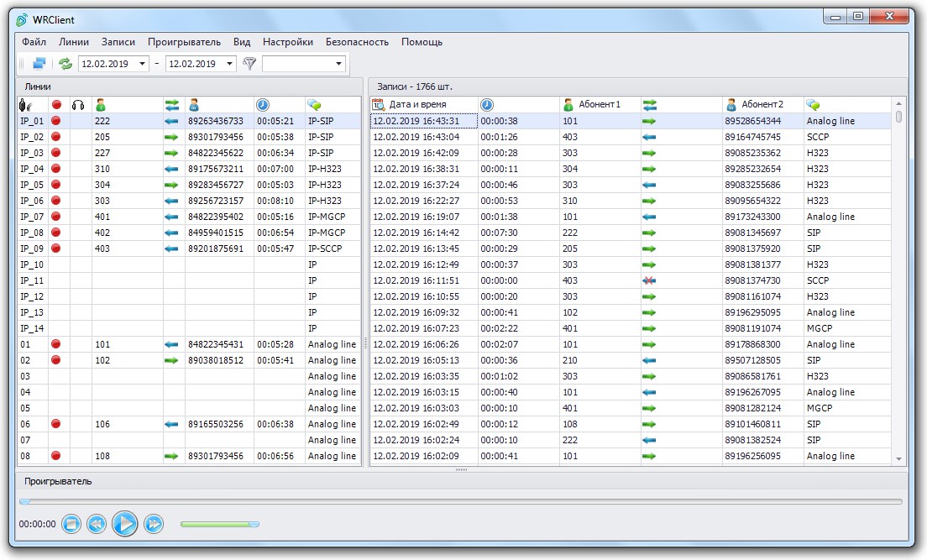The height and width of the screenshot is (560, 927).
Task: Select the record at 12.02.2019 16:11:51
Action: [x=631, y=280]
